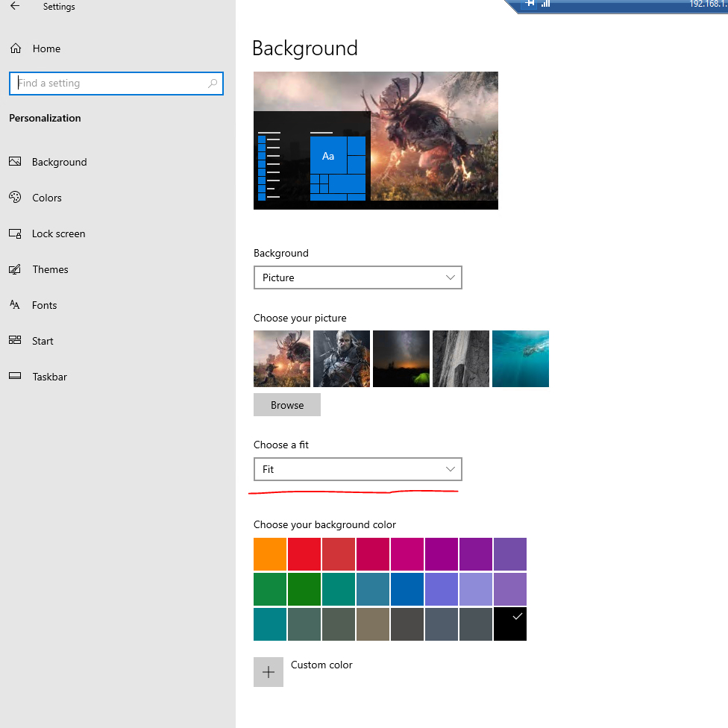
Task: Click the Fonts letter icon
Action: (15, 305)
